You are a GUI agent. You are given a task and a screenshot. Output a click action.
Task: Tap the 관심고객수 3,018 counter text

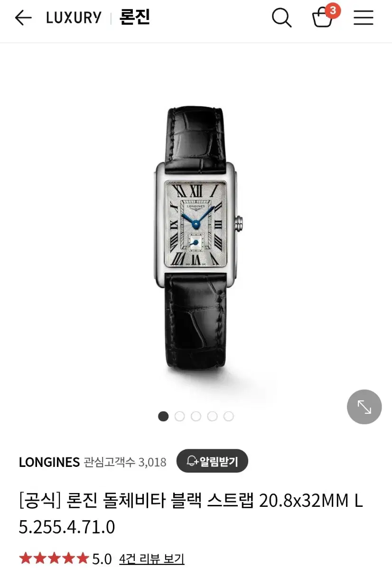[125, 462]
